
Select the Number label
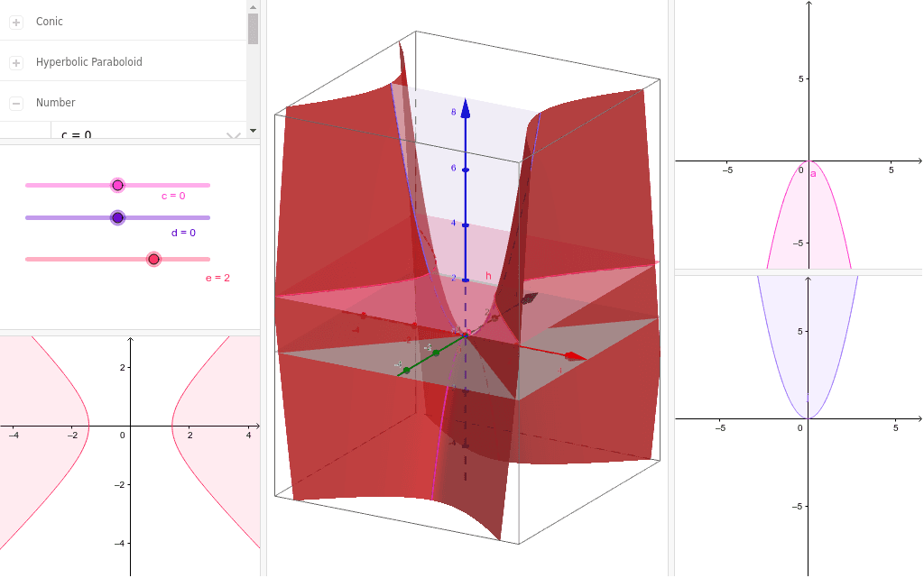coord(55,103)
